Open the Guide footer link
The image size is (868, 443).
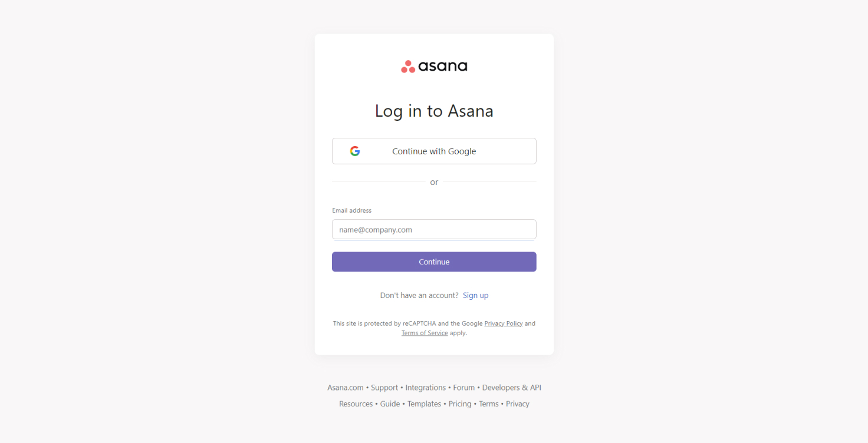[x=390, y=404]
